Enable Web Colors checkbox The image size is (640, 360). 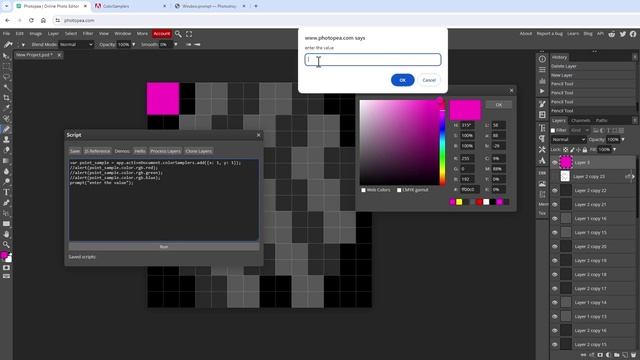click(x=363, y=190)
